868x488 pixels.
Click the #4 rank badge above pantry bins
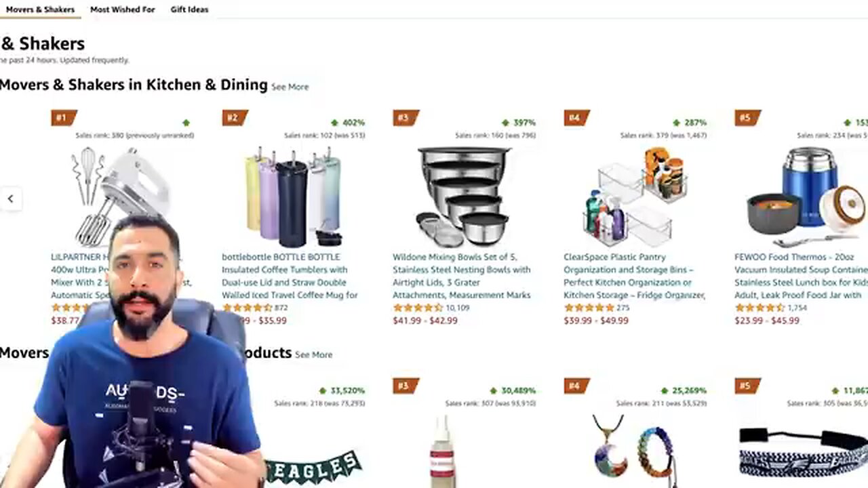click(576, 118)
